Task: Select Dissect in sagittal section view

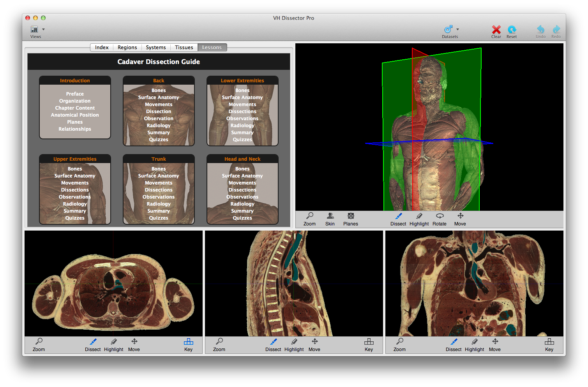Action: (273, 344)
